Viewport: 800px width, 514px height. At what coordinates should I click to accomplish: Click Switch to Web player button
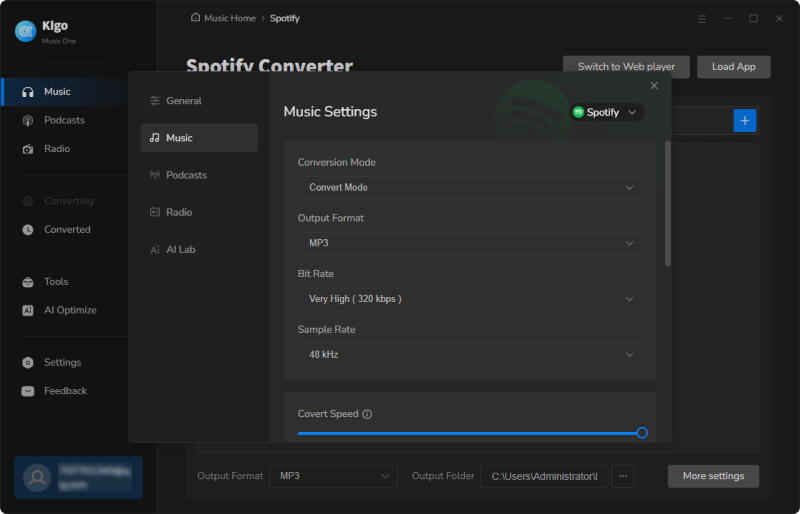626,67
